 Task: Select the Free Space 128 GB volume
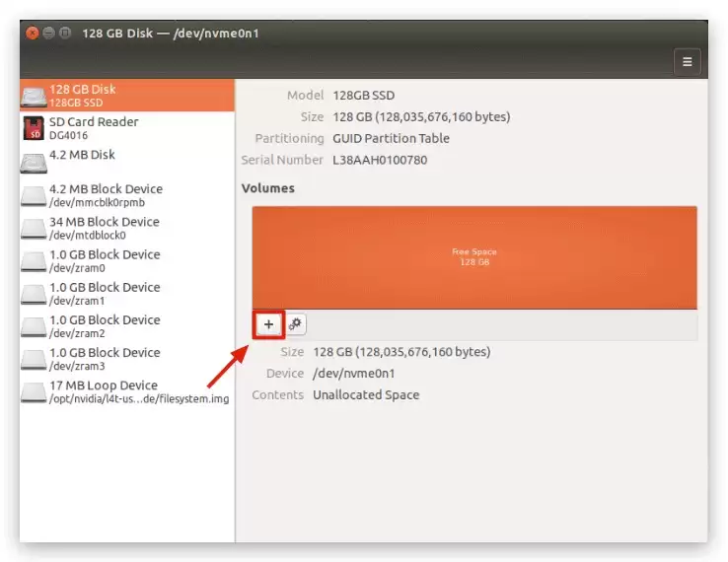coord(474,257)
